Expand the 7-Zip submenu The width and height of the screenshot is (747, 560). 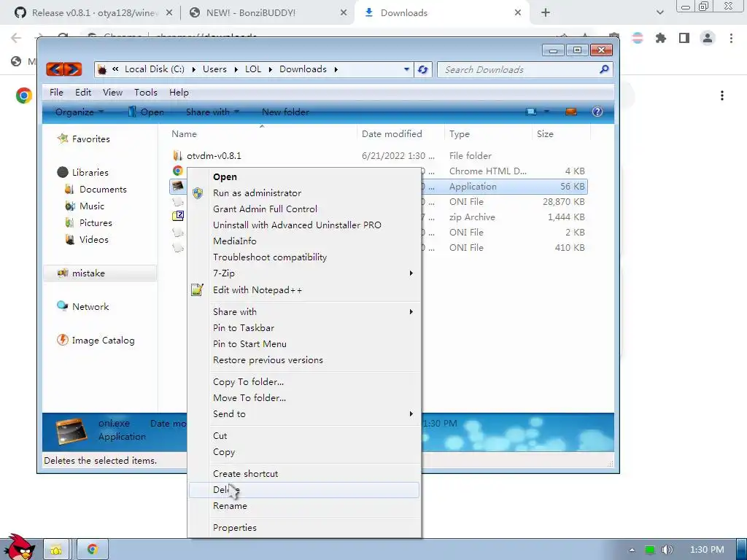(304, 273)
